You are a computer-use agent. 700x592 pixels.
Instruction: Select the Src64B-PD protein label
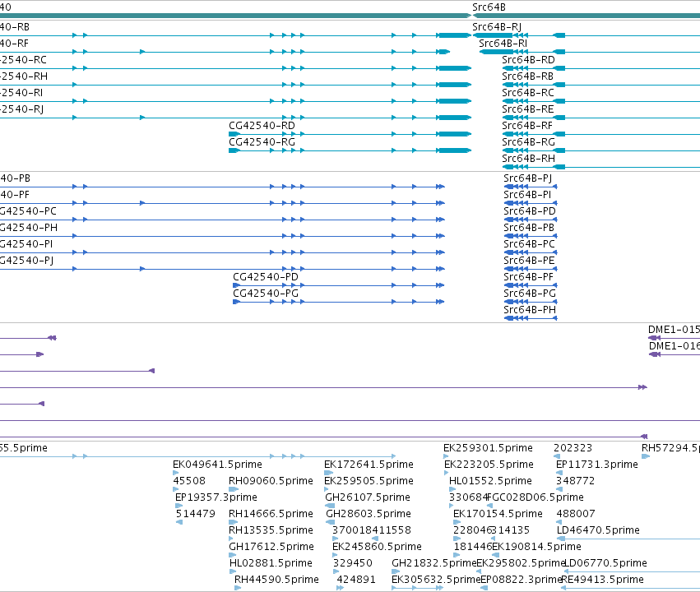[x=530, y=211]
